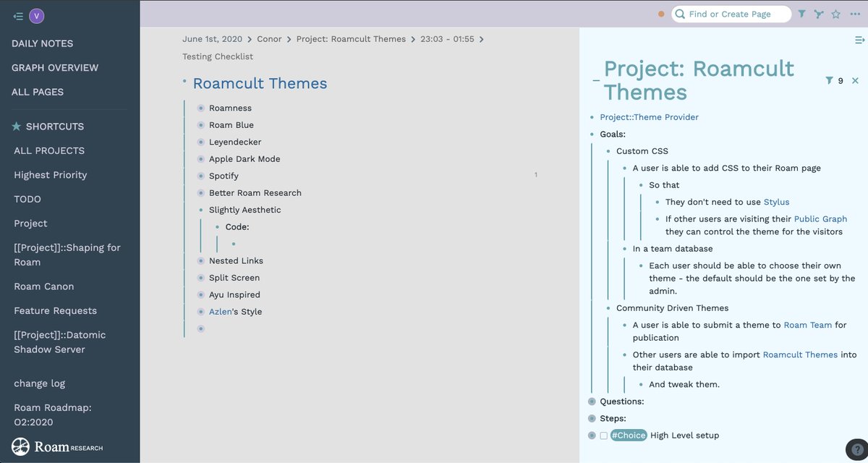
Task: Open Shaping for Roam project shortcut
Action: pos(67,255)
